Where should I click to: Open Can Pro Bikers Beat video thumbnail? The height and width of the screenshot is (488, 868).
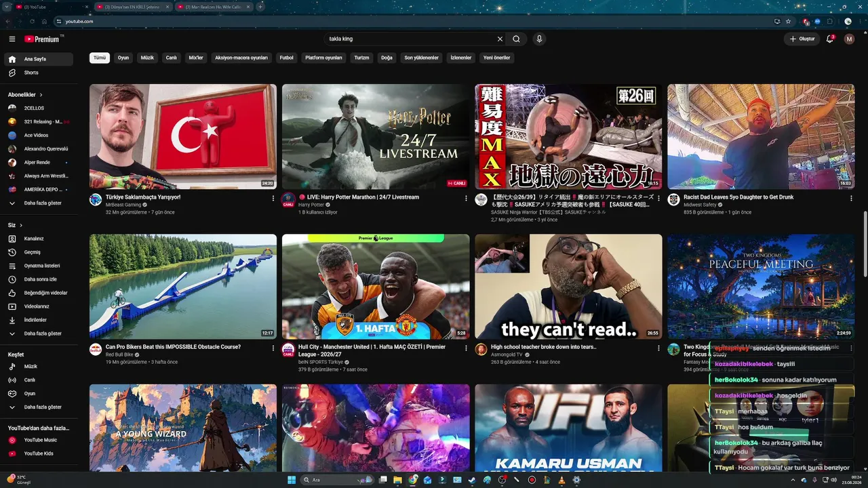[x=183, y=287]
